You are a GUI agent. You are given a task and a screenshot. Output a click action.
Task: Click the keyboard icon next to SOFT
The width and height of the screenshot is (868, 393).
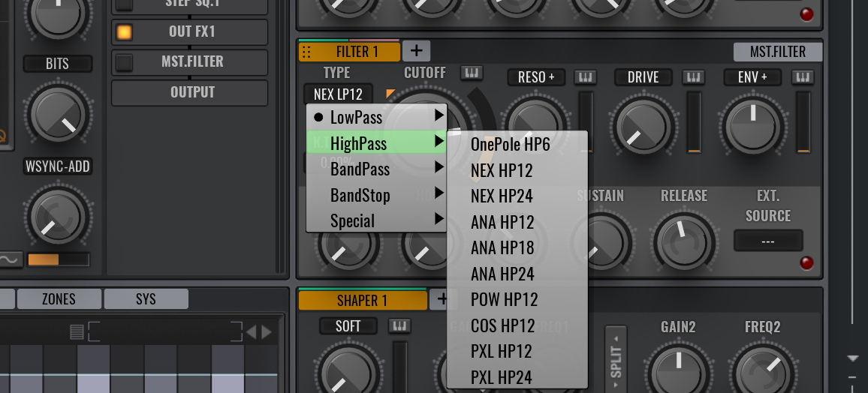[x=399, y=326]
